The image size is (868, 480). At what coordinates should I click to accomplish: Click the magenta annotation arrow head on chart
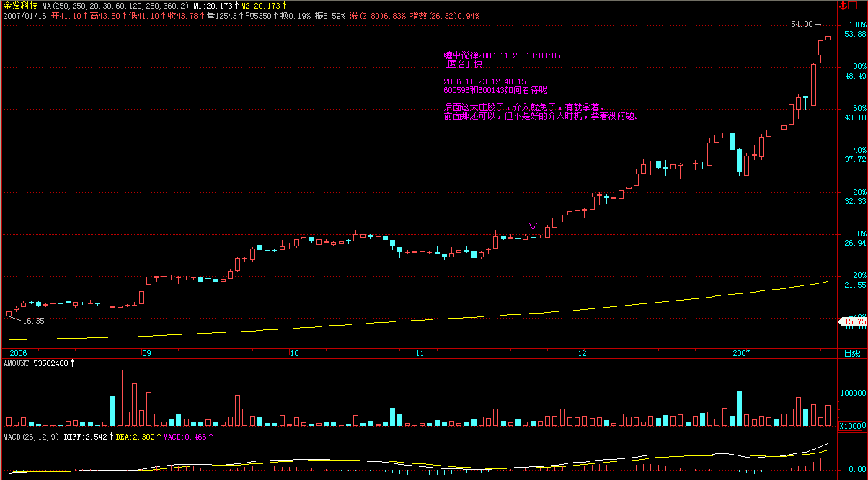click(533, 226)
